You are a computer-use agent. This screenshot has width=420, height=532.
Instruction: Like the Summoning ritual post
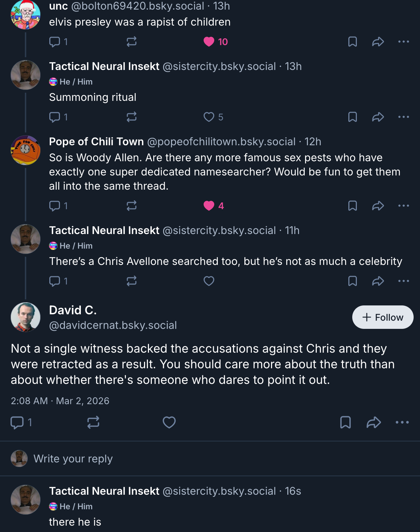tap(209, 117)
